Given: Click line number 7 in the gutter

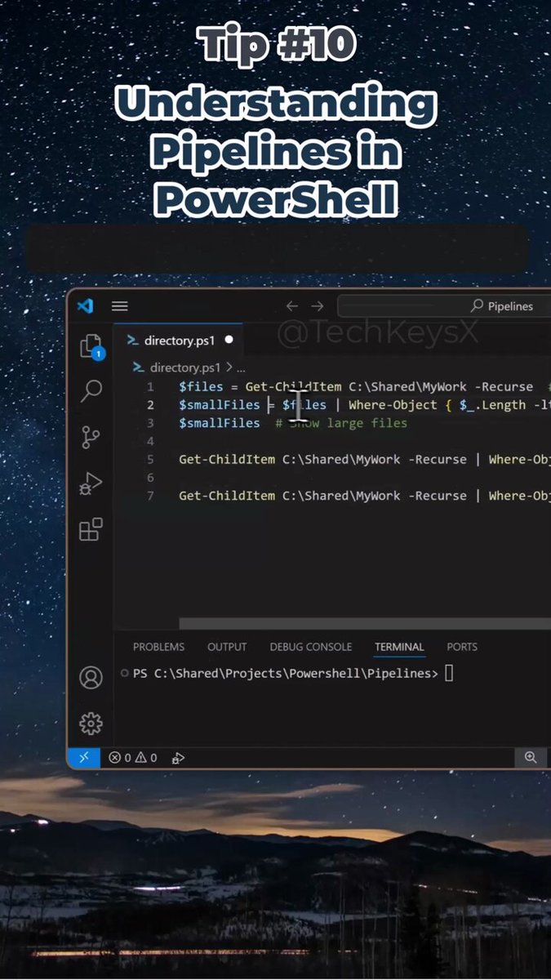Looking at the screenshot, I should point(149,495).
